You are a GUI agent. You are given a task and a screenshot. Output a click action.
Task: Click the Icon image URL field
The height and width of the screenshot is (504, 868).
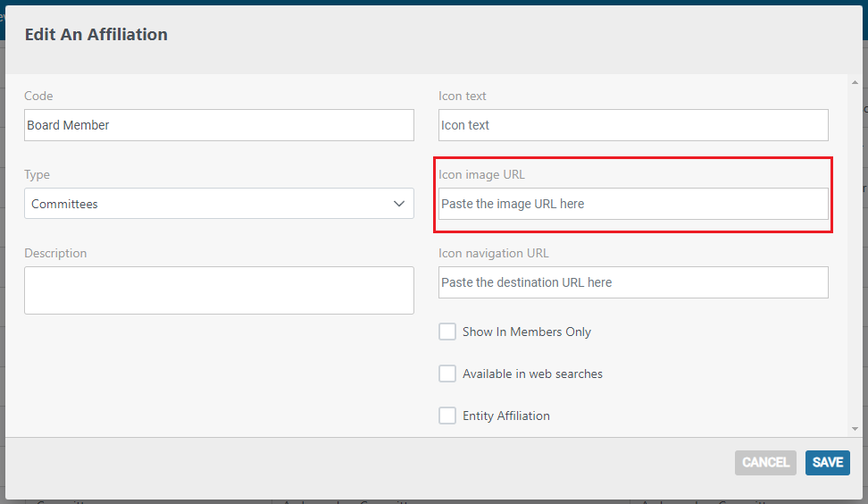click(633, 203)
